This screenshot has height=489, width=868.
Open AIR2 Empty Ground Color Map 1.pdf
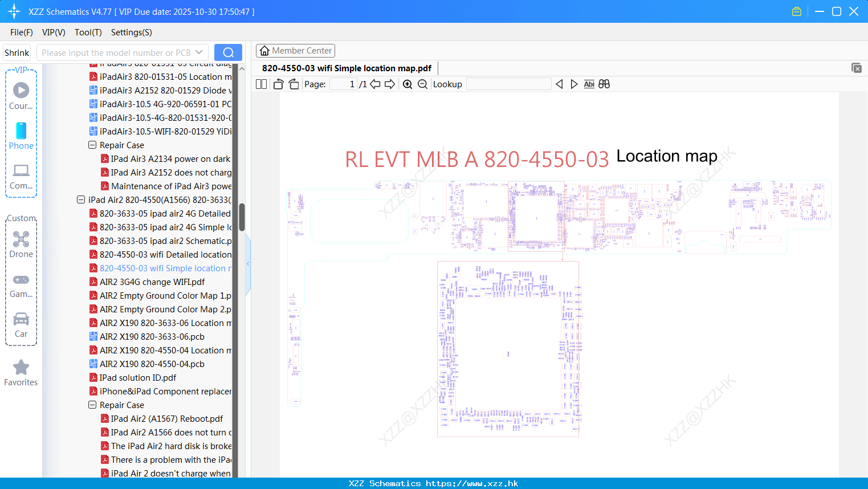pos(161,295)
